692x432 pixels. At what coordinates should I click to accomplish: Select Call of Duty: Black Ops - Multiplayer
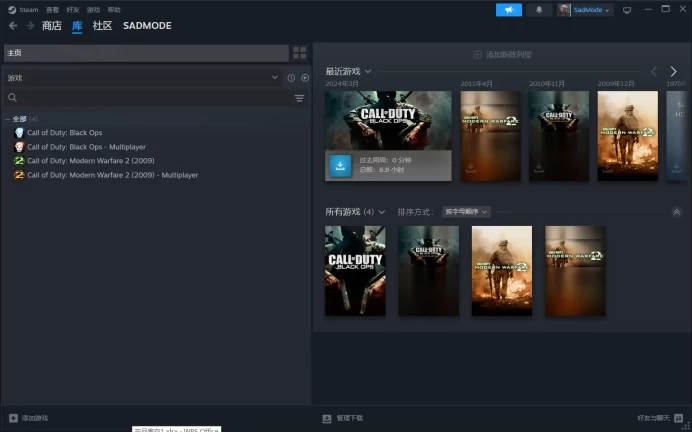[86, 147]
